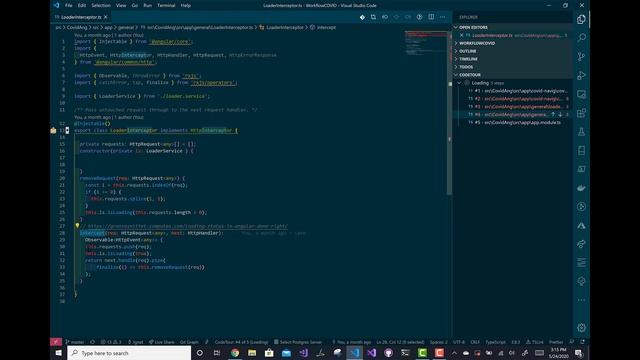
Task: Expand the WORKFLOWCOVID folder section
Action: (x=512, y=43)
